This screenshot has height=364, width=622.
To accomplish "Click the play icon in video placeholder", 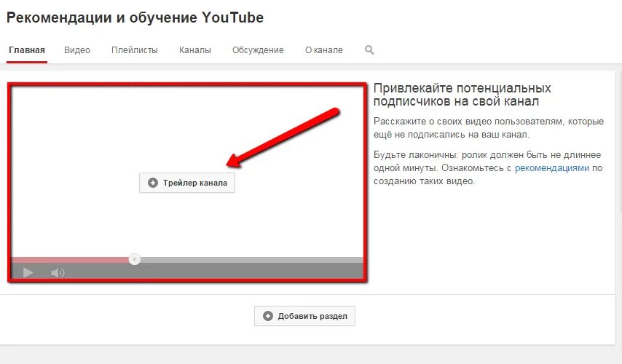I will tap(28, 273).
